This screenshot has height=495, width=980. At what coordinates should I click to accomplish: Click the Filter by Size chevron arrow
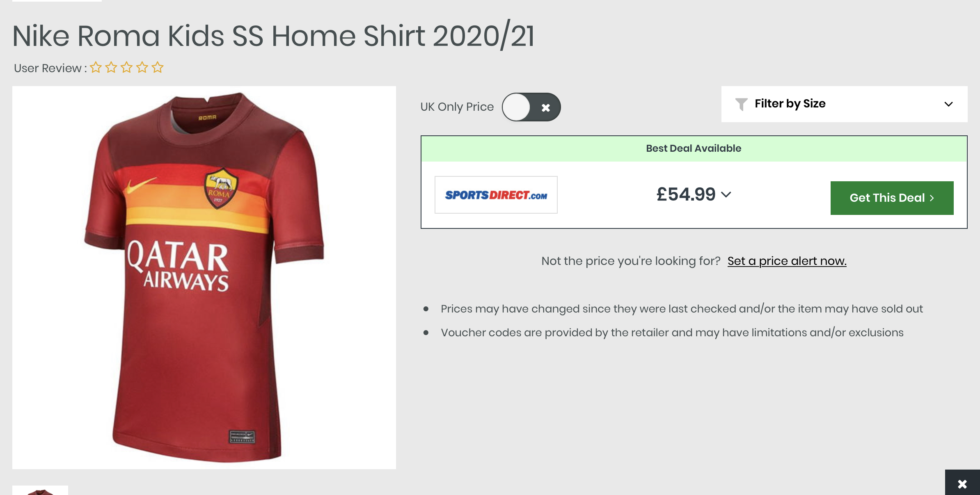point(948,104)
